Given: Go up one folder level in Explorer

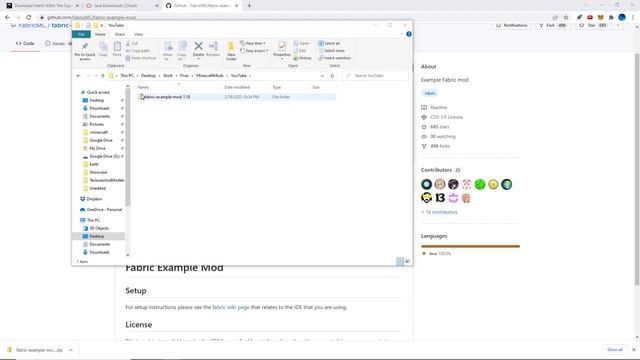Looking at the screenshot, I should (x=102, y=76).
